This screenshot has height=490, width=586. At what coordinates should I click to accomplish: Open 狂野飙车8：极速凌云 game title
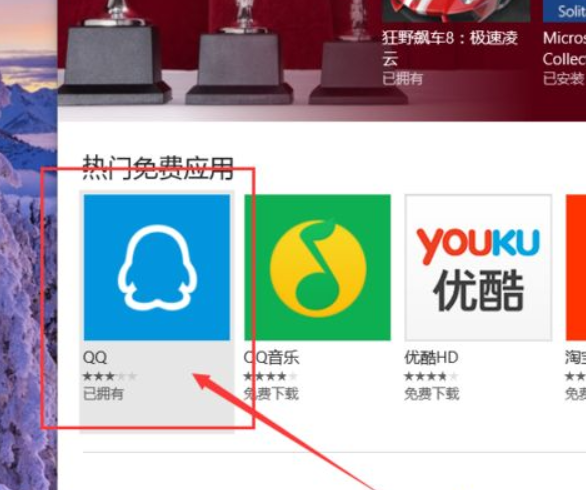click(450, 48)
